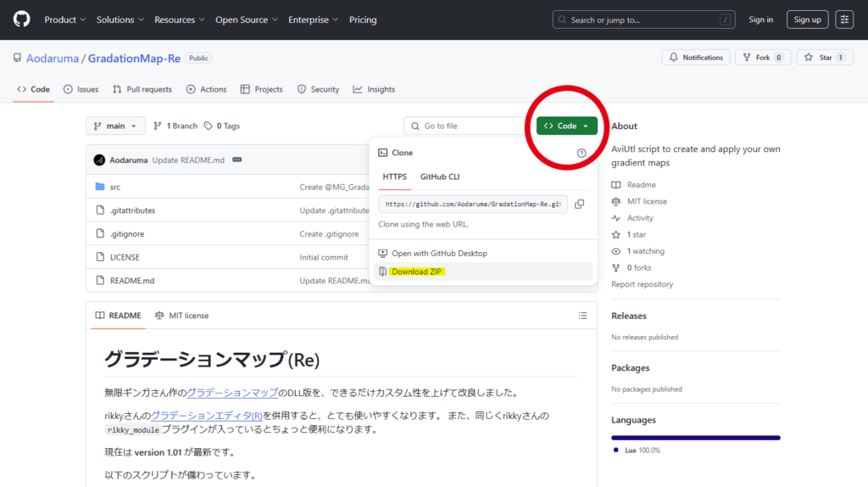The height and width of the screenshot is (487, 868).
Task: Open the Packages heading link
Action: 631,368
